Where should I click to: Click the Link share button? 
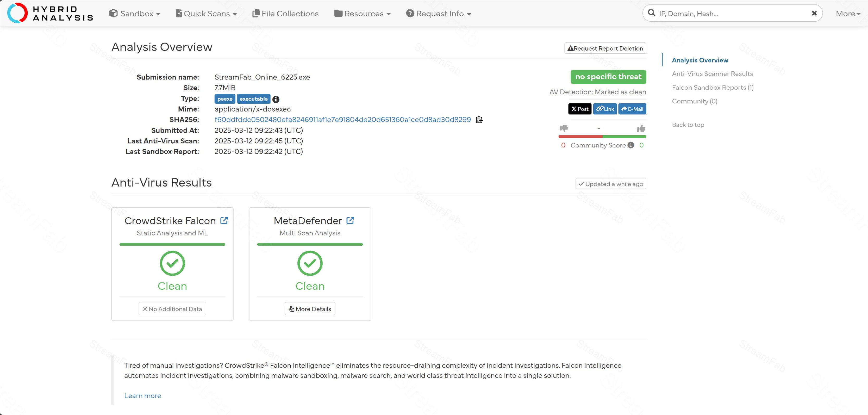[x=605, y=109]
